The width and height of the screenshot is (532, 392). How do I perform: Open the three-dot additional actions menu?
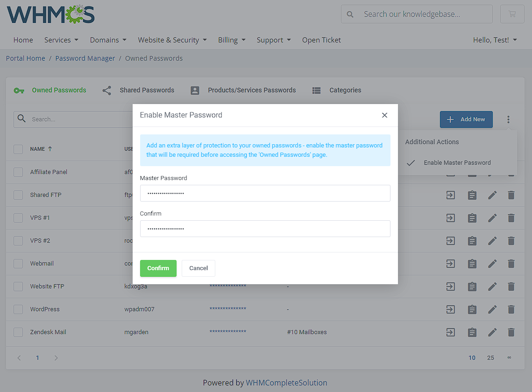[508, 119]
